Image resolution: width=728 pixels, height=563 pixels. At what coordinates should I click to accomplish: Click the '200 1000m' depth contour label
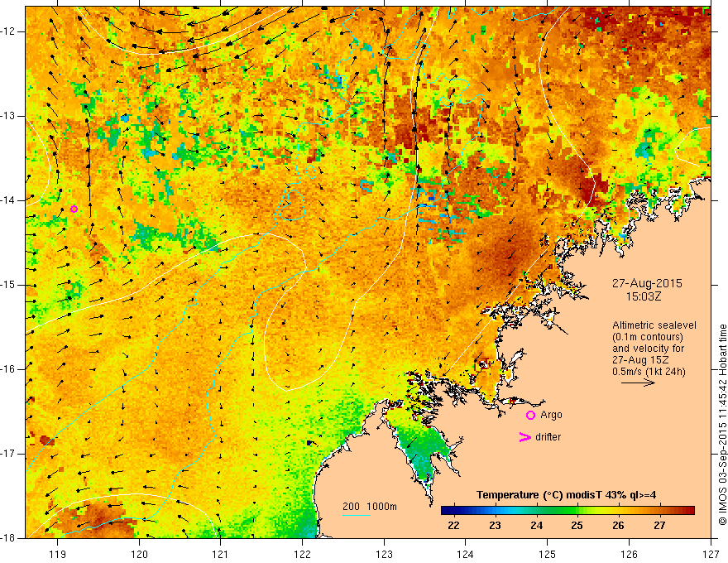coord(370,507)
